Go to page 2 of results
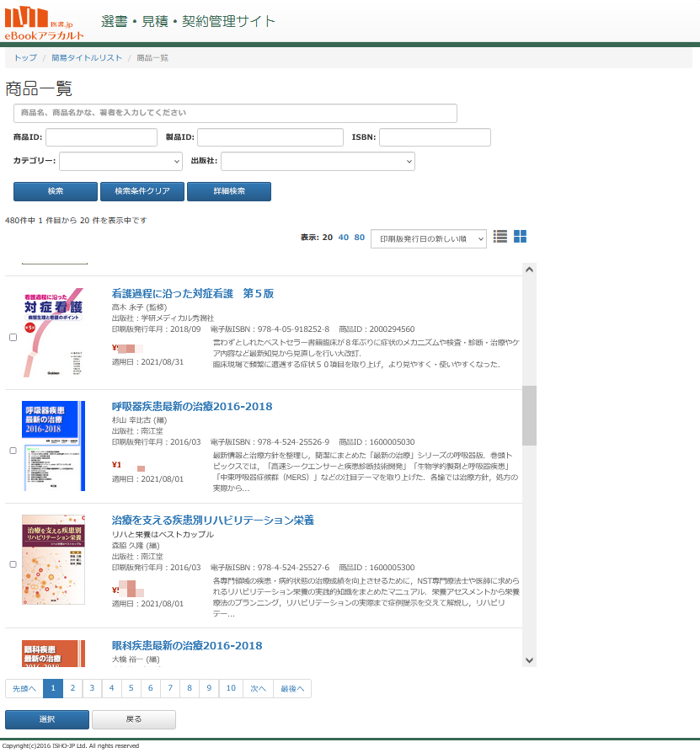This screenshot has height=753, width=700. (72, 688)
